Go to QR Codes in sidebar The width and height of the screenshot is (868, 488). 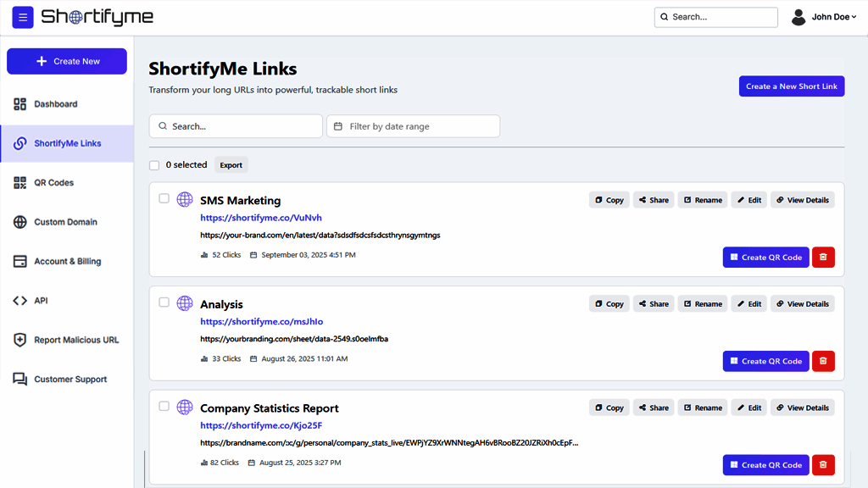(x=54, y=183)
